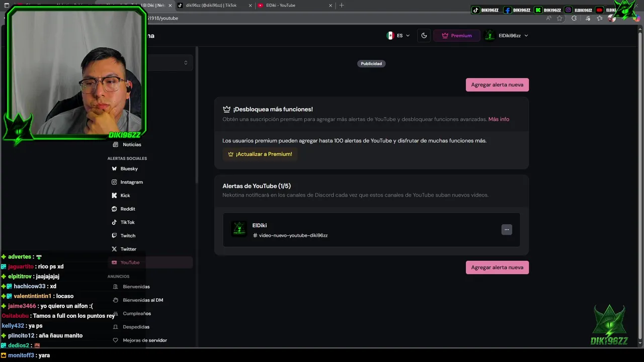Click the Mexican flag language icon
Image resolution: width=644 pixels, height=362 pixels.
[x=390, y=36]
